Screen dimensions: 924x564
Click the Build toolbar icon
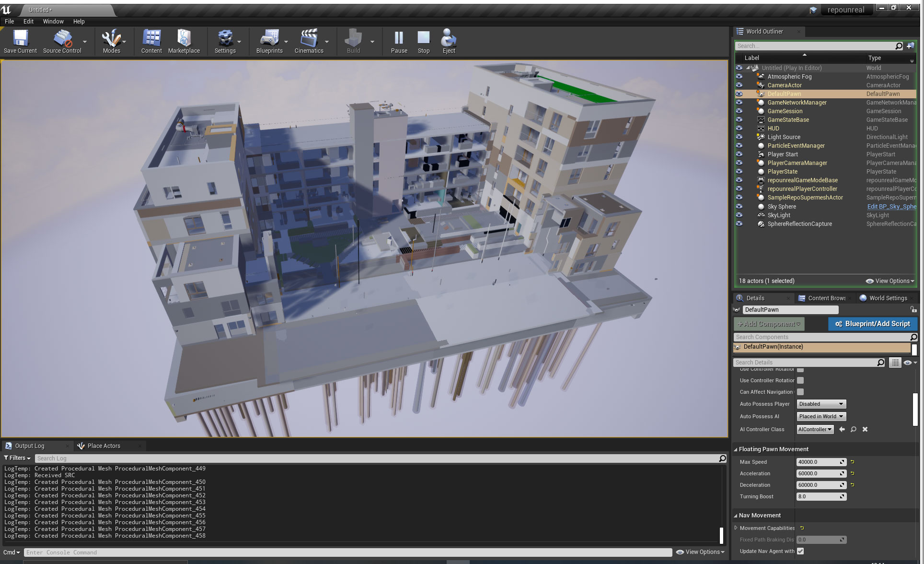pyautogui.click(x=353, y=42)
